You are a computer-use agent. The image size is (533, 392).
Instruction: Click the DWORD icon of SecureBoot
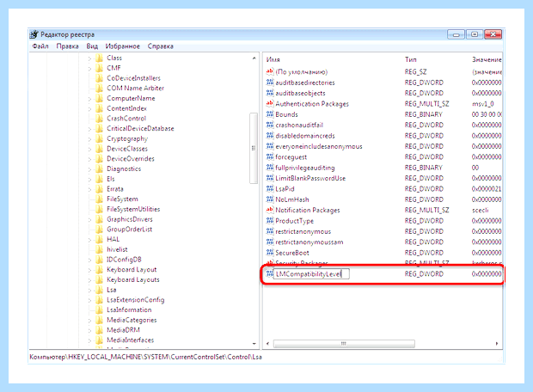point(270,253)
